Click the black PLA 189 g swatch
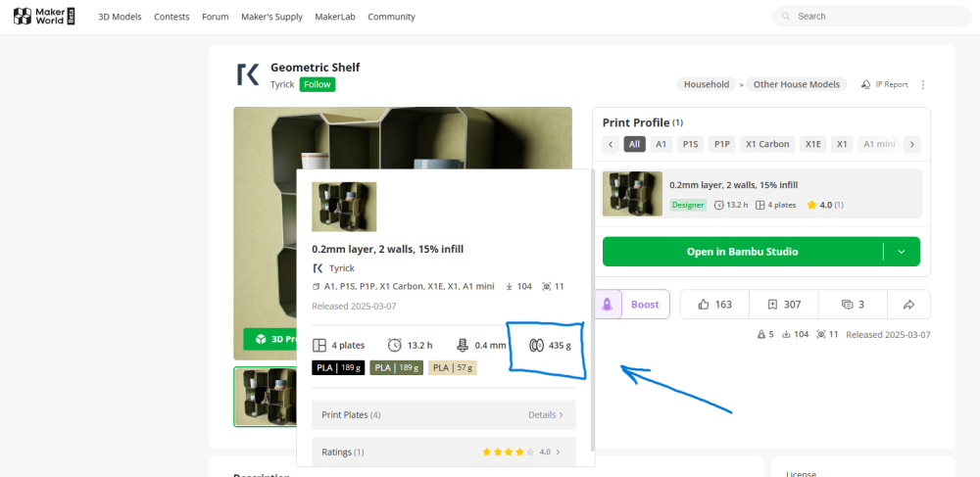 coord(338,367)
